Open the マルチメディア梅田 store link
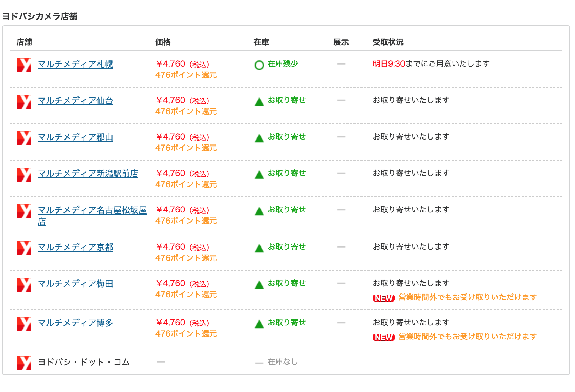The image size is (575, 392). pos(75,284)
